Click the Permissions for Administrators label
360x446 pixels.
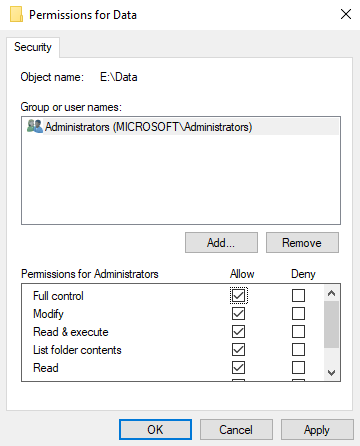(x=90, y=274)
